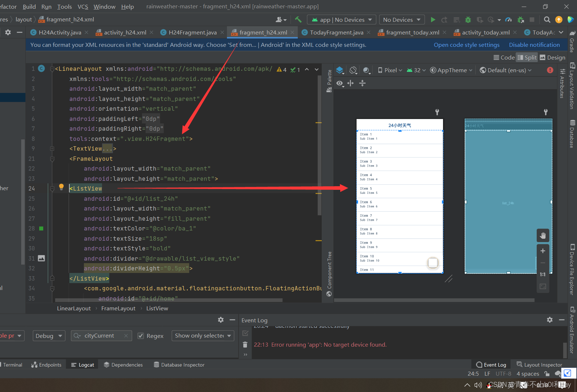
Task: Collapse FrameLayout fold on line 21
Action: 52,159
